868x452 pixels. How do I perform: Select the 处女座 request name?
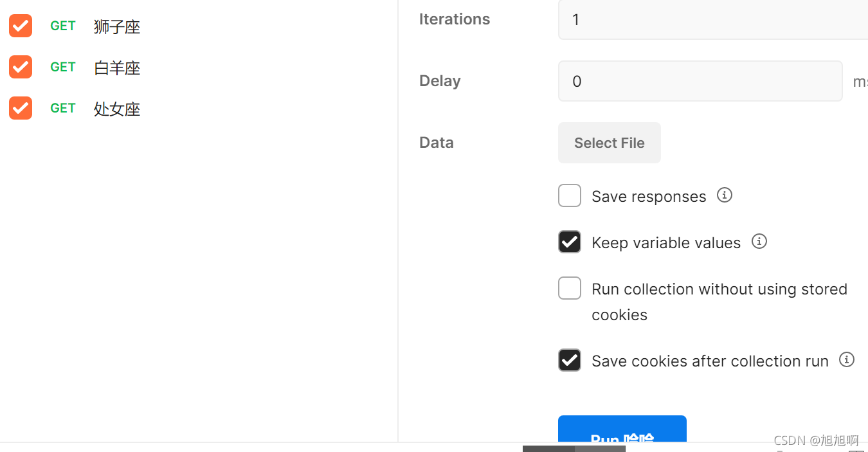(x=117, y=109)
